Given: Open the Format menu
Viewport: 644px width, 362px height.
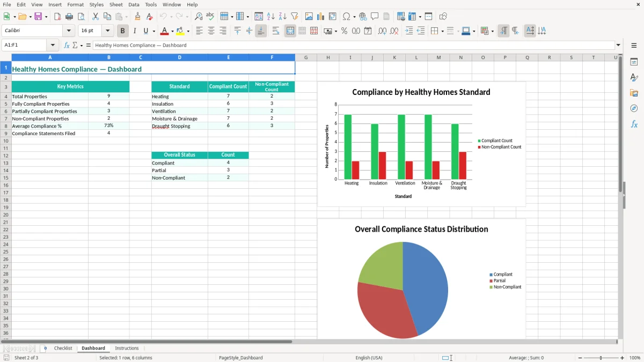Looking at the screenshot, I should click(x=76, y=4).
